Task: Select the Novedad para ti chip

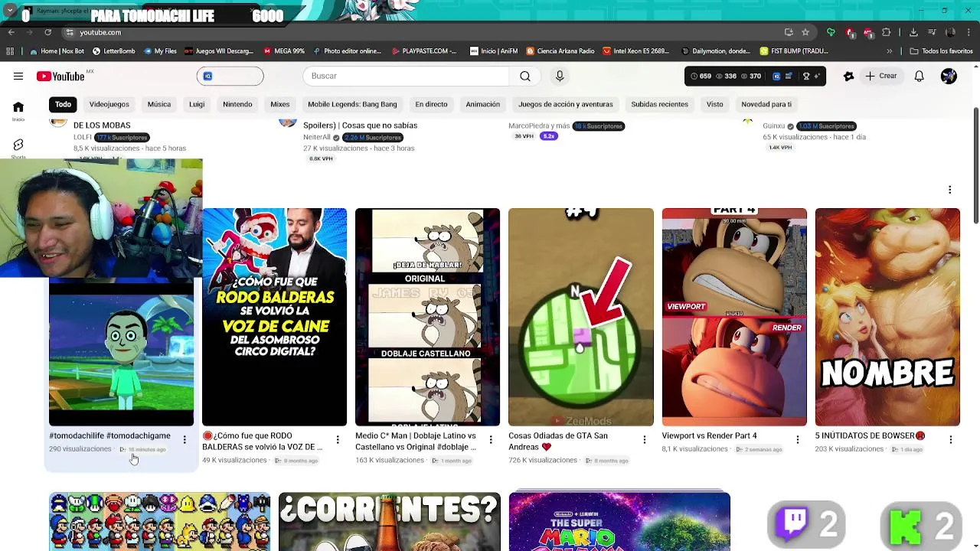Action: [766, 104]
